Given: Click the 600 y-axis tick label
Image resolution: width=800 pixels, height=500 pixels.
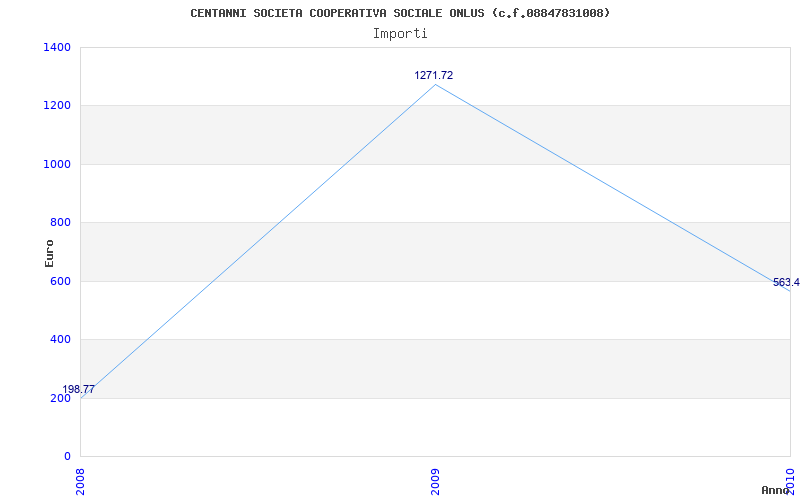Looking at the screenshot, I should tap(60, 281).
